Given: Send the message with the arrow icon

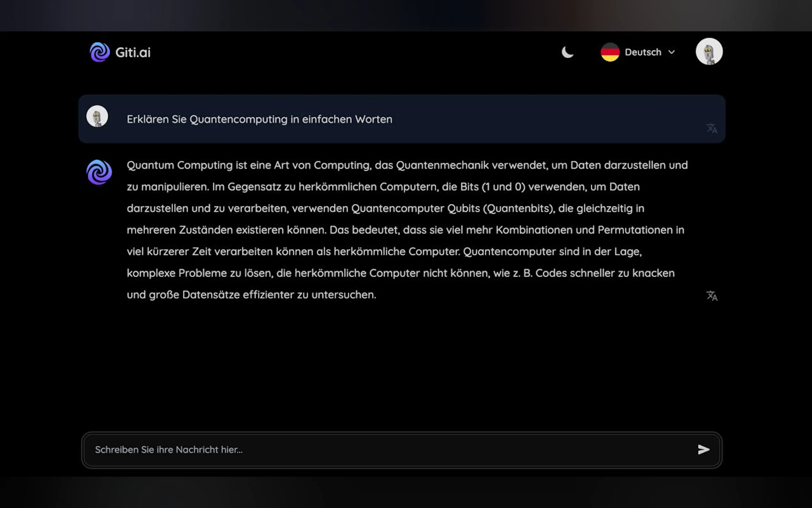Looking at the screenshot, I should pos(703,449).
